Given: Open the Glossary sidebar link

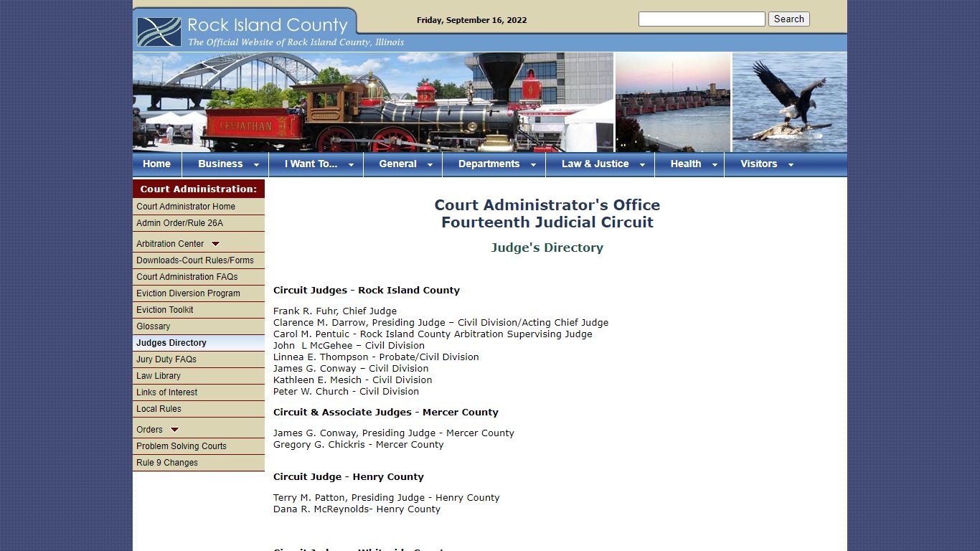Looking at the screenshot, I should [x=199, y=326].
